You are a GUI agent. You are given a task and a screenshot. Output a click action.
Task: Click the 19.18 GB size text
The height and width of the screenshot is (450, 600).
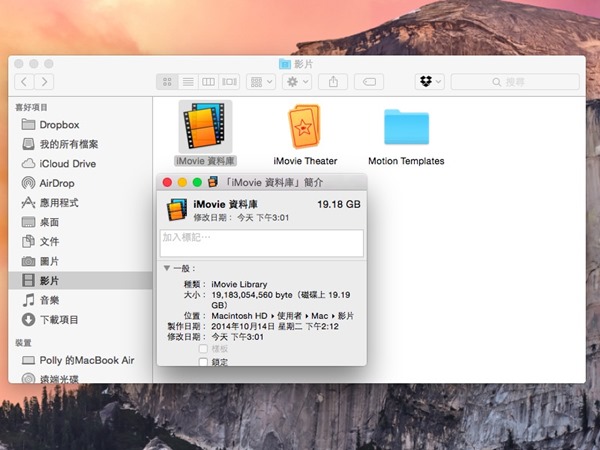pos(339,204)
